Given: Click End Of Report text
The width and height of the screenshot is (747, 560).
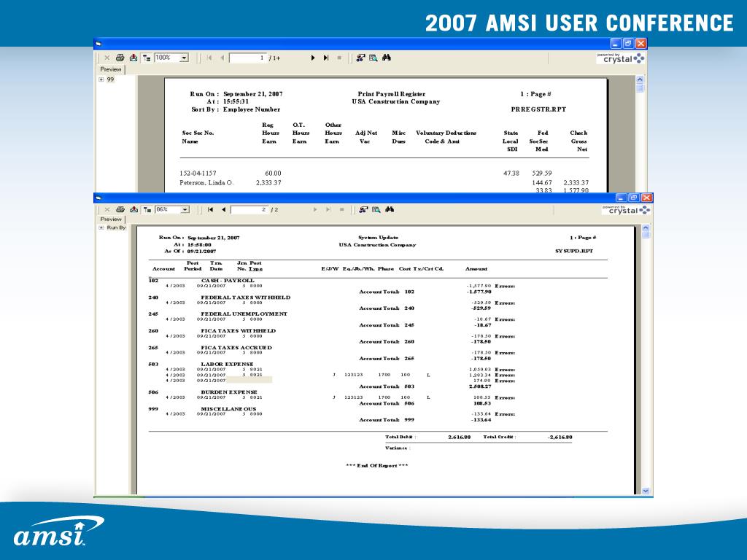Looking at the screenshot, I should (x=377, y=466).
